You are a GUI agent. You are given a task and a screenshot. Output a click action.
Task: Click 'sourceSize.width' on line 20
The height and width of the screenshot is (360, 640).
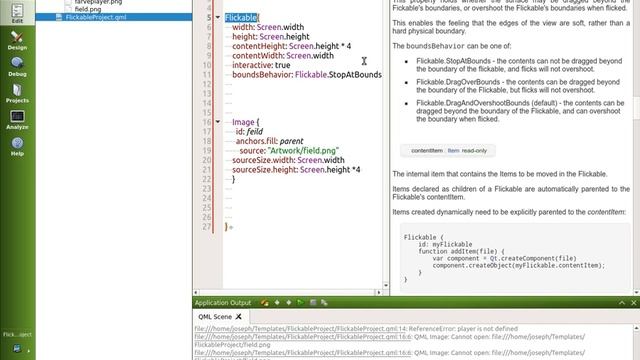[x=263, y=160]
